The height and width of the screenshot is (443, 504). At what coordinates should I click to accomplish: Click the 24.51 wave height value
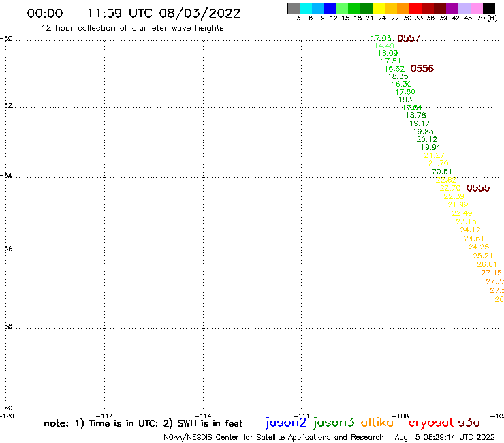click(x=474, y=239)
